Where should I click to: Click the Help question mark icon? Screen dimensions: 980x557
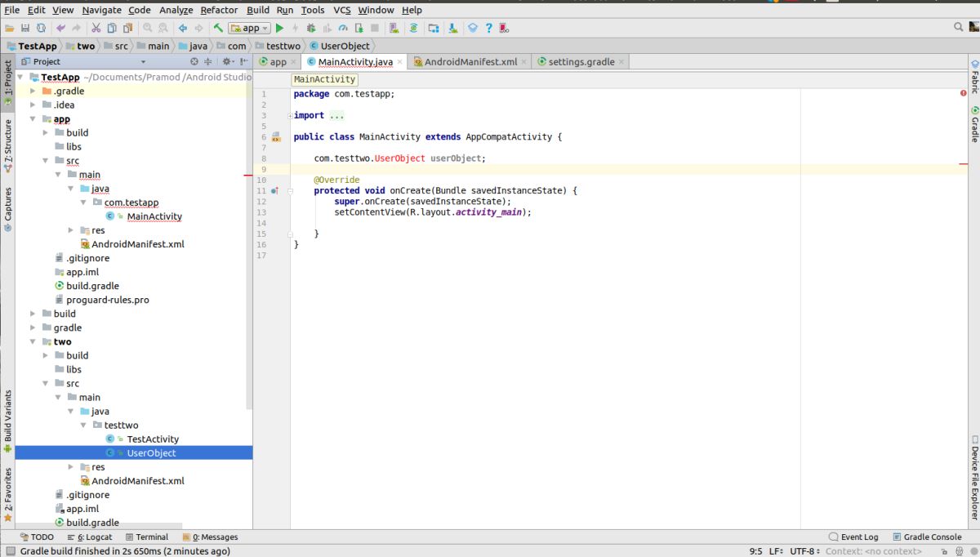[x=488, y=28]
